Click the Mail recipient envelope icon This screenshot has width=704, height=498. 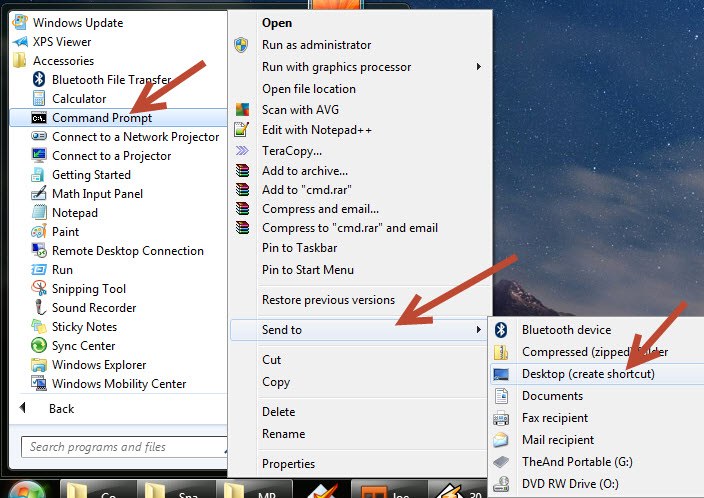coord(501,440)
